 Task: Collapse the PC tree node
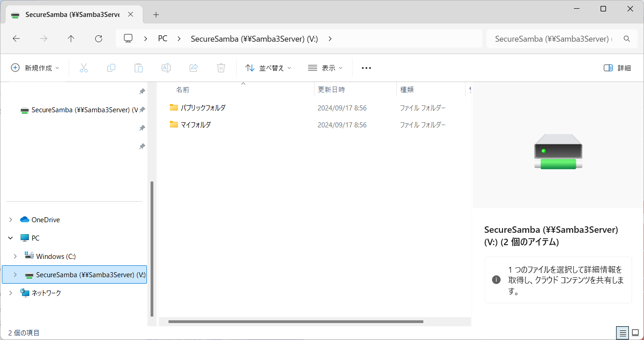point(11,238)
